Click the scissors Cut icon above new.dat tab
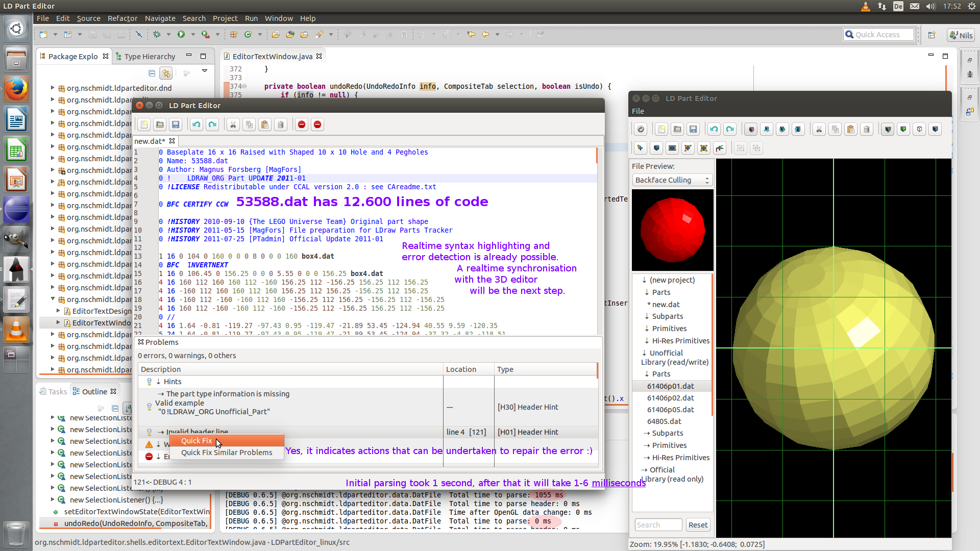The width and height of the screenshot is (980, 551). tap(233, 125)
